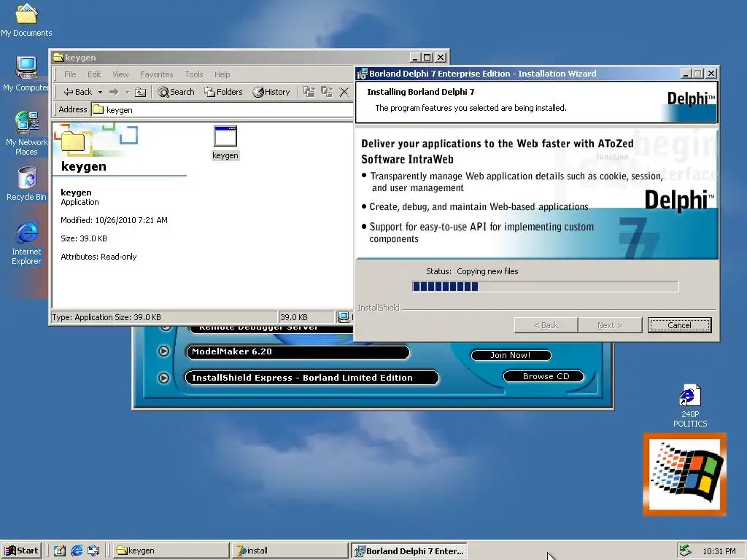747x560 pixels.
Task: Click the 10:31 PM taskbar clock
Action: pyautogui.click(x=719, y=551)
